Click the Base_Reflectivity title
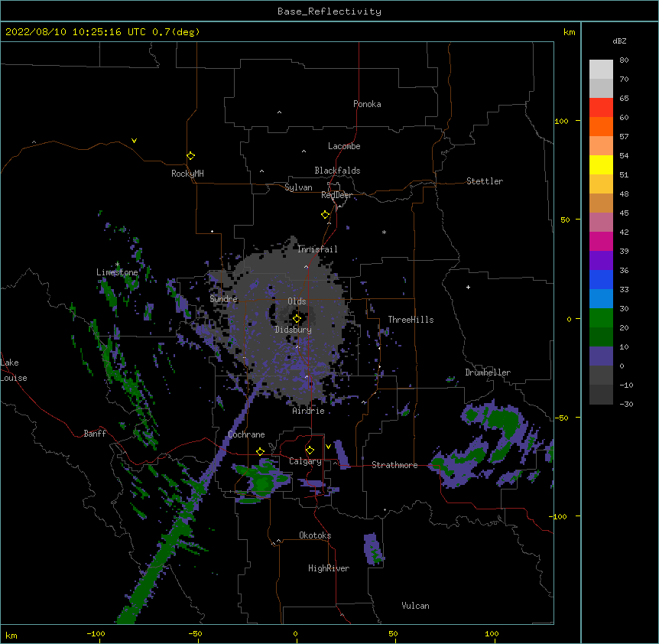This screenshot has height=644, width=659. [x=329, y=11]
